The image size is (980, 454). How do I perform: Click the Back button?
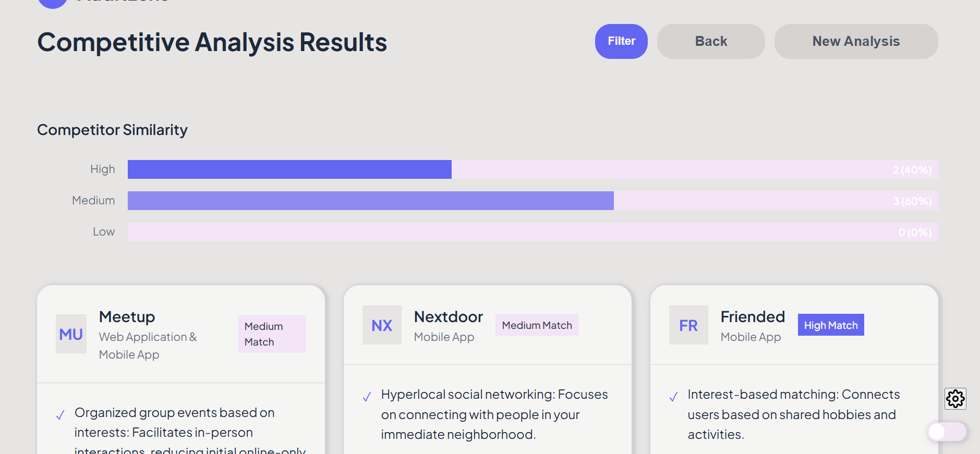click(711, 41)
